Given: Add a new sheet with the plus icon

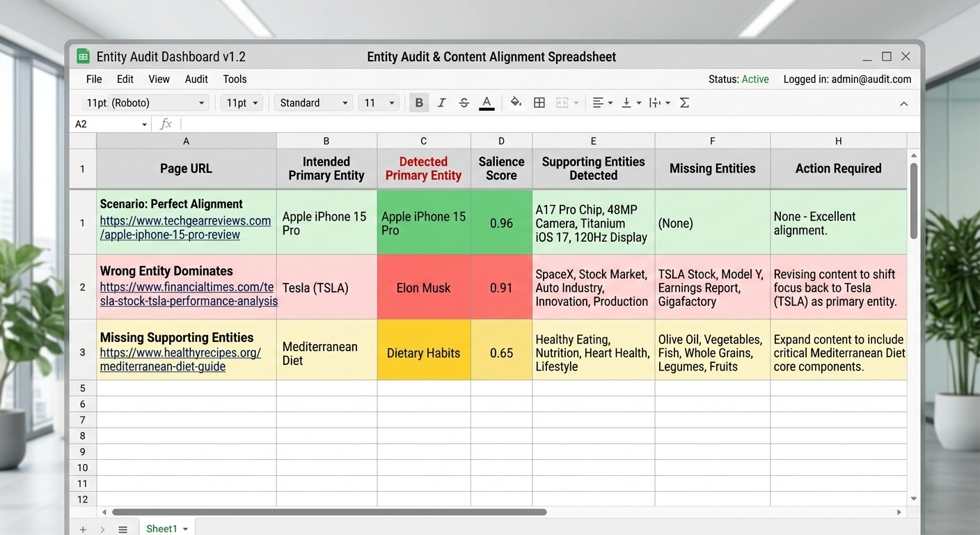Looking at the screenshot, I should coord(83,529).
